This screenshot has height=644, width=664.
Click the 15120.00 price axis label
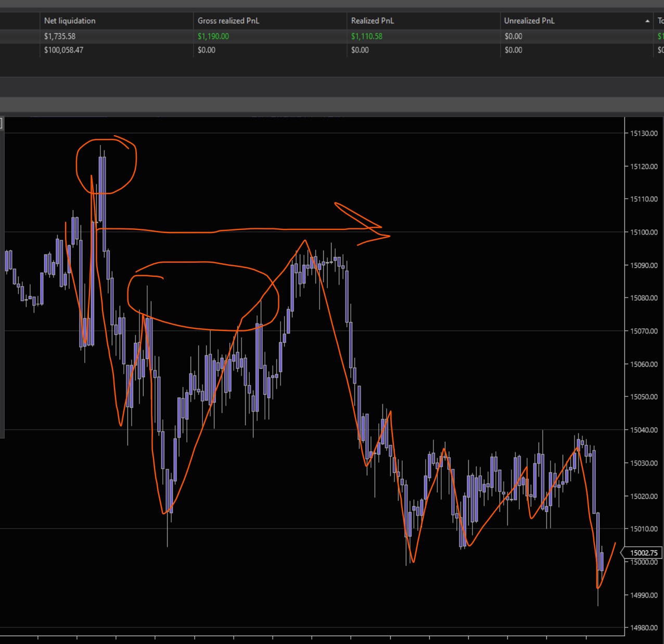pos(644,166)
